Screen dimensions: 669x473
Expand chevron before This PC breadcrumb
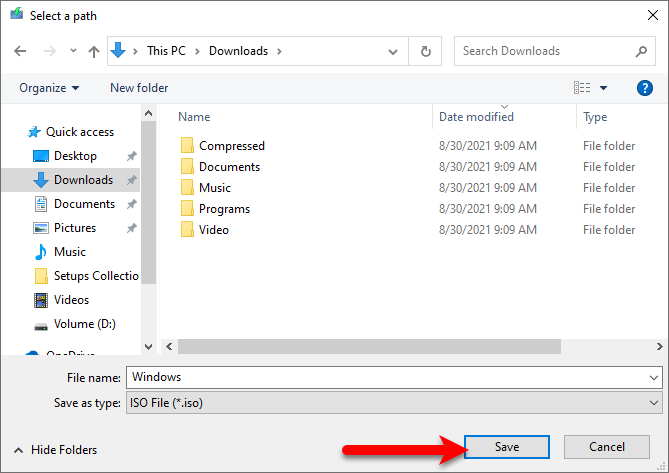(x=135, y=52)
